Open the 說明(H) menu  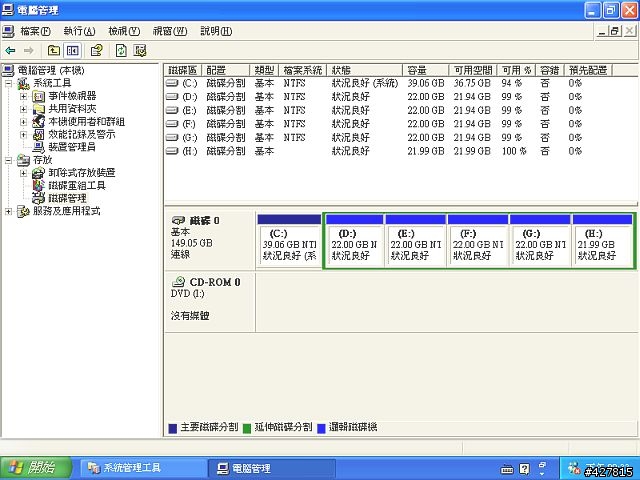pos(216,31)
